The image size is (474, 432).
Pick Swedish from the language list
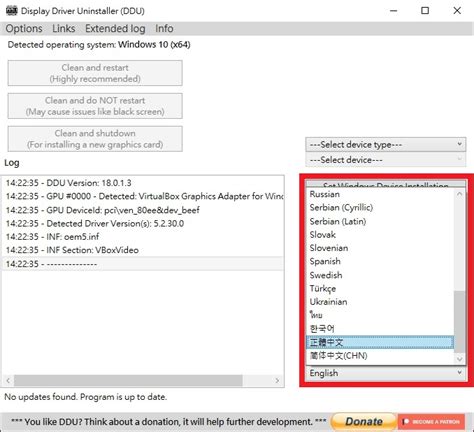tap(380, 275)
